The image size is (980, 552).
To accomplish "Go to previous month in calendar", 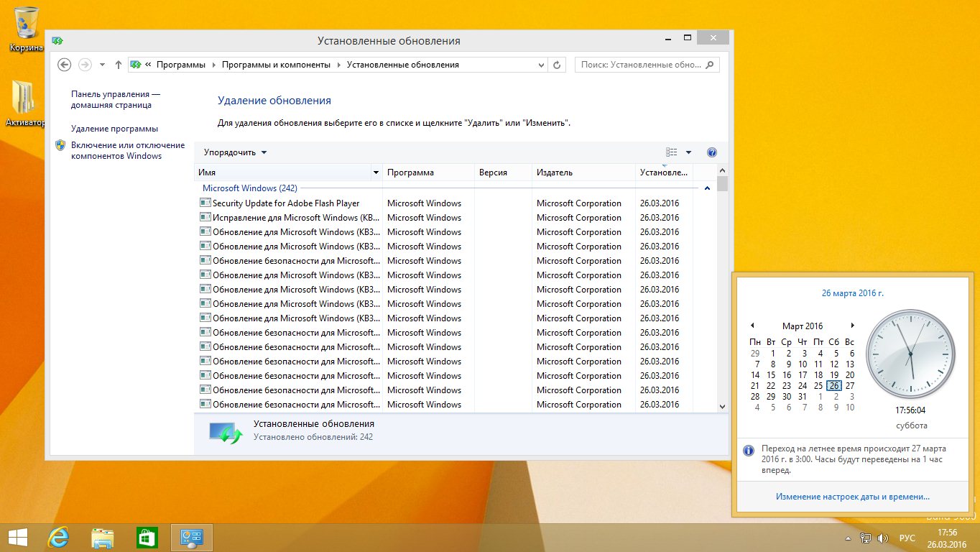I will tap(752, 326).
